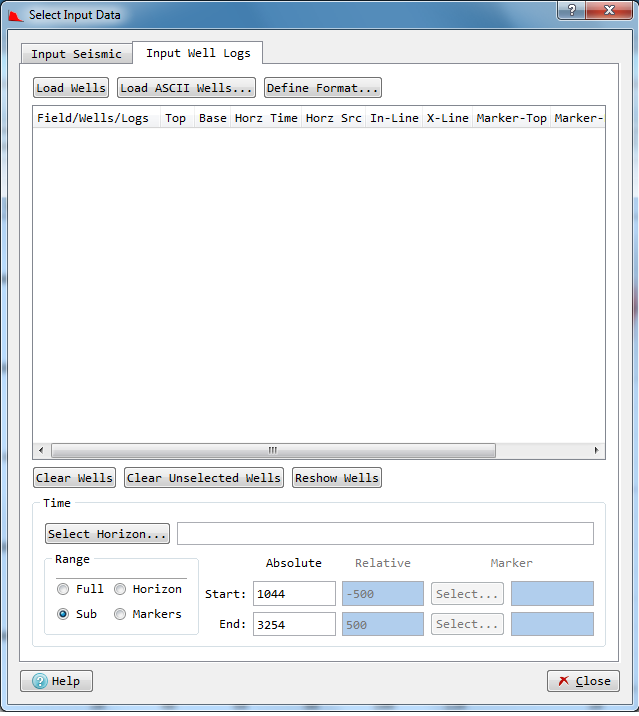This screenshot has width=639, height=716.
Task: Click the Base column header
Action: pyautogui.click(x=213, y=118)
